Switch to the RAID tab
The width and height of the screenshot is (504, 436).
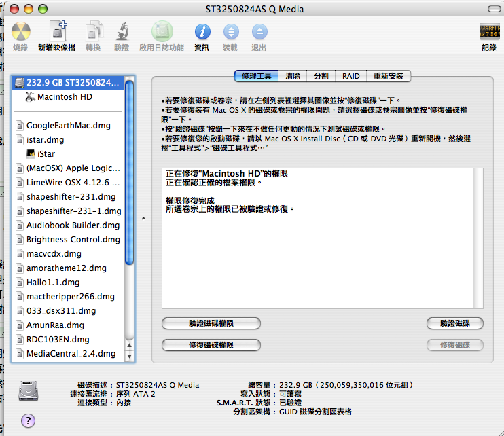[x=350, y=76]
